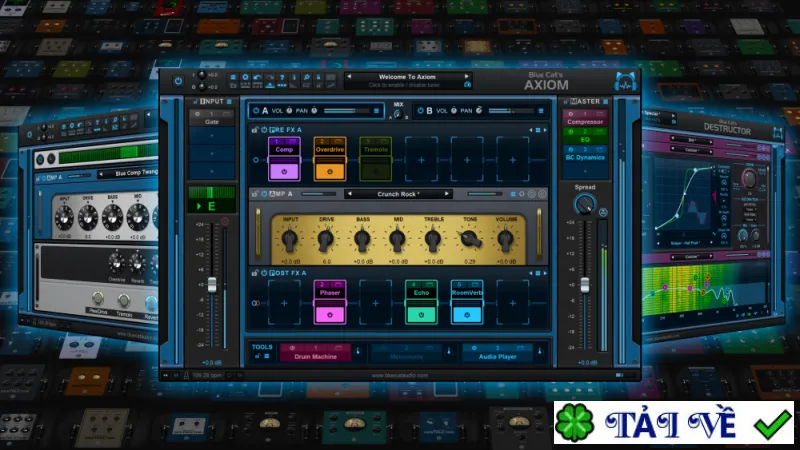
Task: Click the Blue Cat logo icon
Action: coord(626,82)
